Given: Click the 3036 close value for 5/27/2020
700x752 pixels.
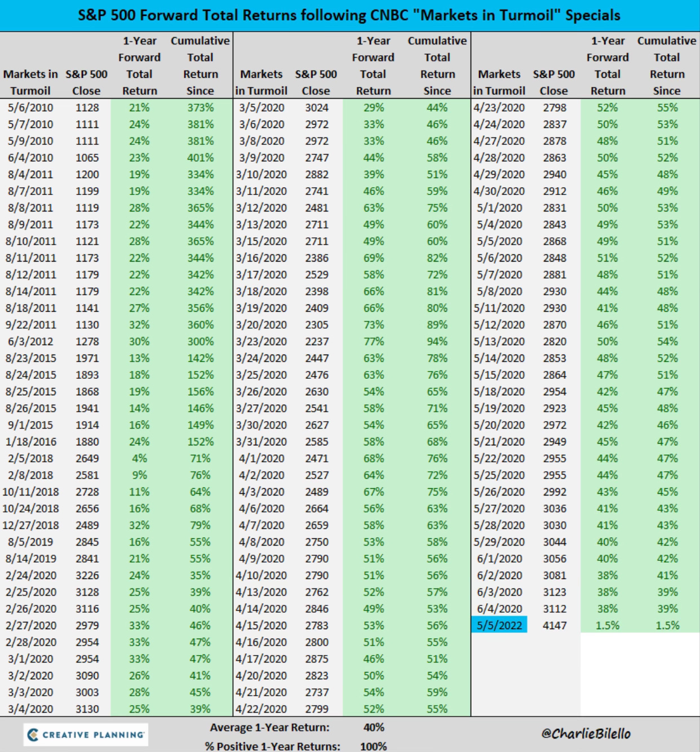Looking at the screenshot, I should pyautogui.click(x=555, y=508).
